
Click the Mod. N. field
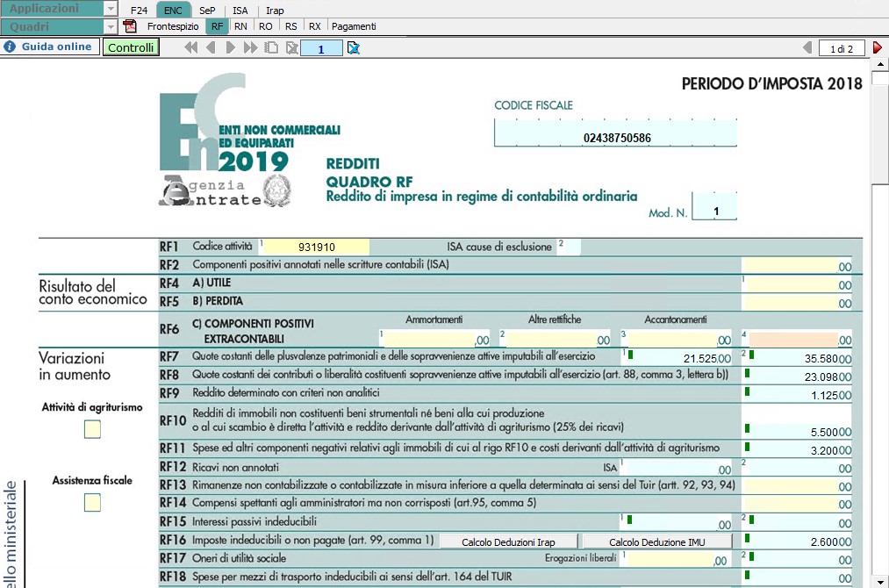pos(714,206)
